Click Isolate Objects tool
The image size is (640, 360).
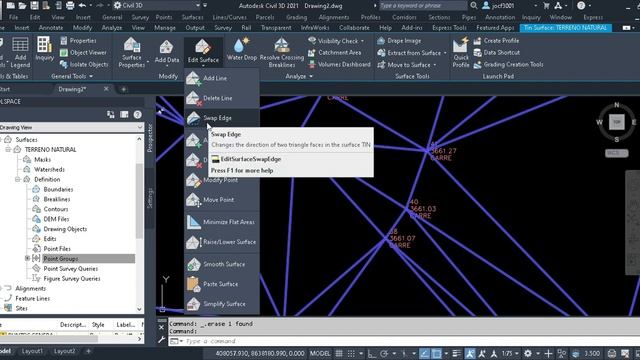tap(84, 64)
